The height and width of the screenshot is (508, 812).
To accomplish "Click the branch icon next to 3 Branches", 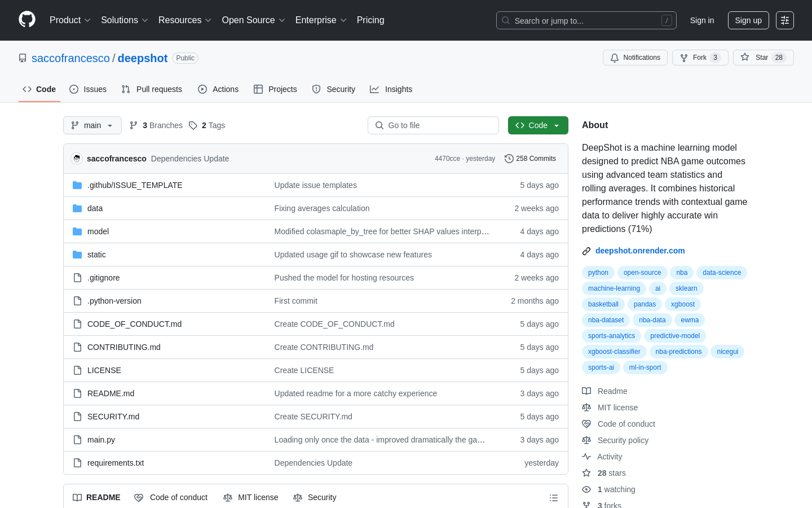I will point(134,125).
